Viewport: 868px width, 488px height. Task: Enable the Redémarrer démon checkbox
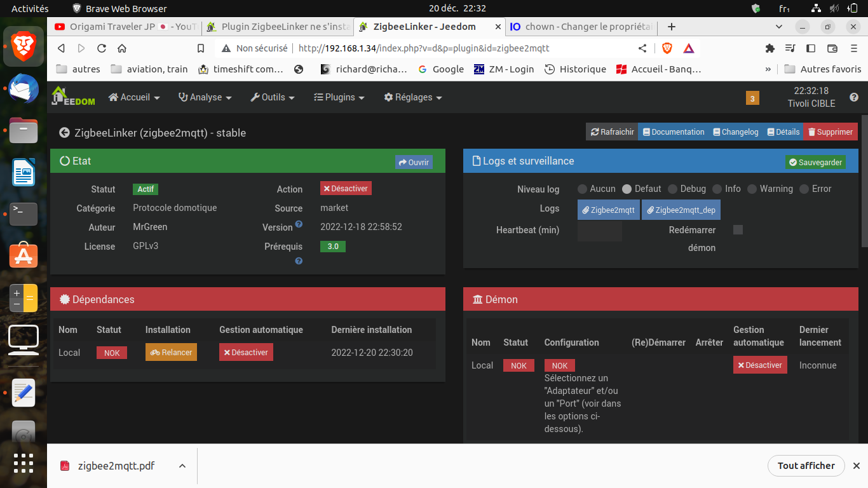tap(738, 230)
